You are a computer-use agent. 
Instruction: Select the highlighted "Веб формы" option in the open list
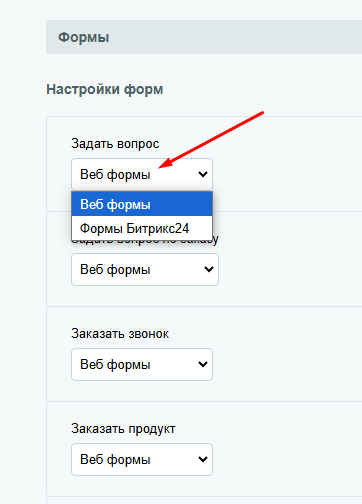[x=142, y=204]
